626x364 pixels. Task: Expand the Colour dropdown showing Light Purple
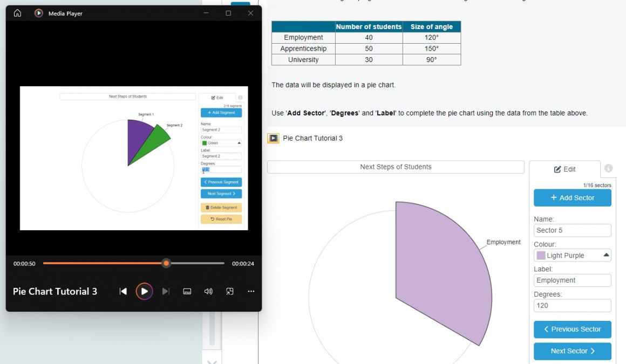point(606,255)
